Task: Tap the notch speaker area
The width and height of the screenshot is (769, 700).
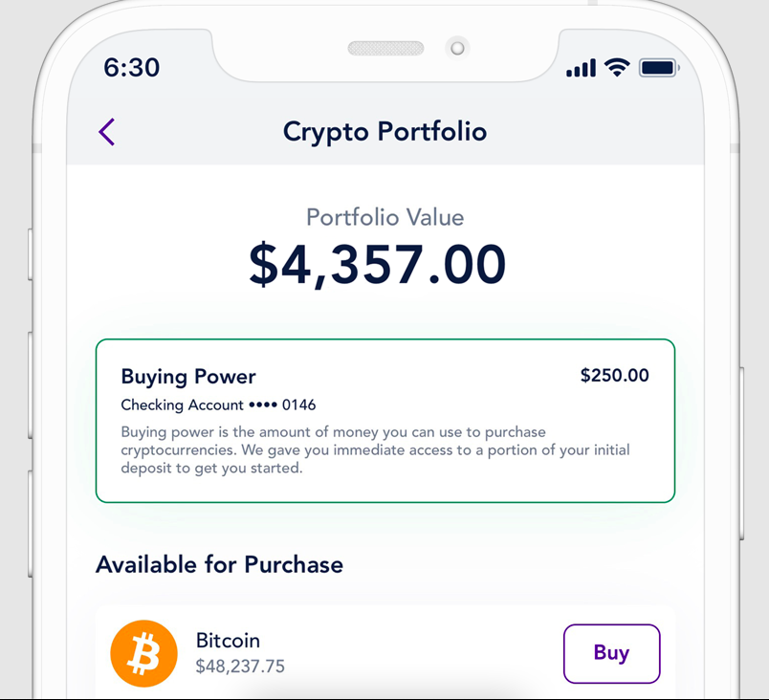Action: pyautogui.click(x=384, y=48)
